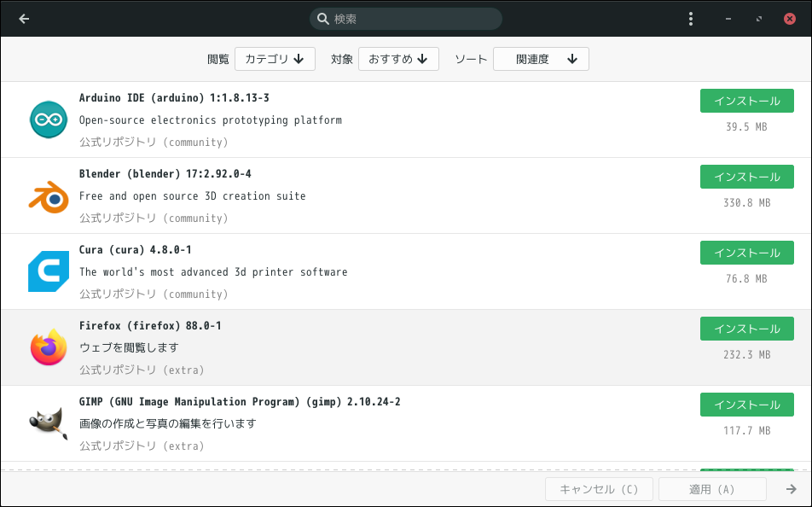This screenshot has height=507, width=812.
Task: Click the Arduino IDE app icon
Action: pos(49,119)
